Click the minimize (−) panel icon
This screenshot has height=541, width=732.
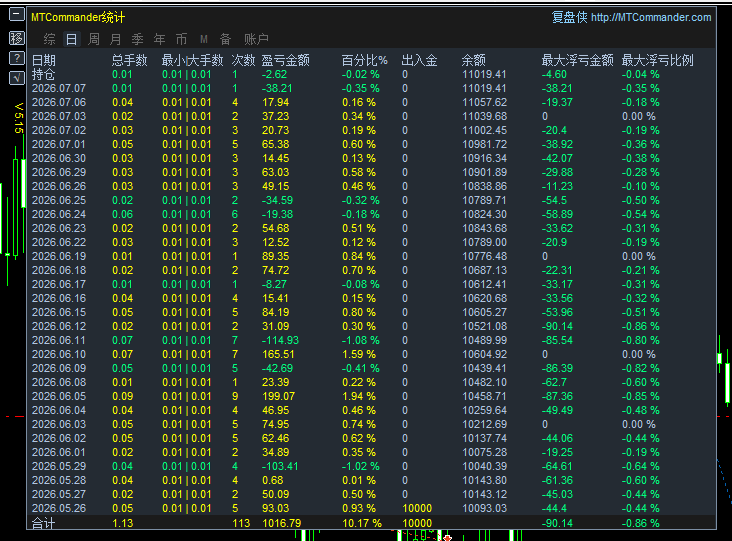click(16, 15)
